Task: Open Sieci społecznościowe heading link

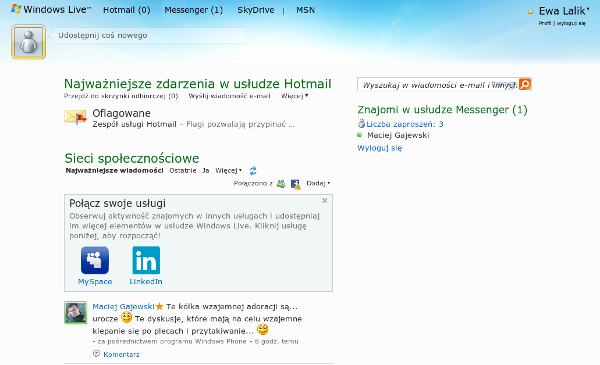Action: (132, 158)
